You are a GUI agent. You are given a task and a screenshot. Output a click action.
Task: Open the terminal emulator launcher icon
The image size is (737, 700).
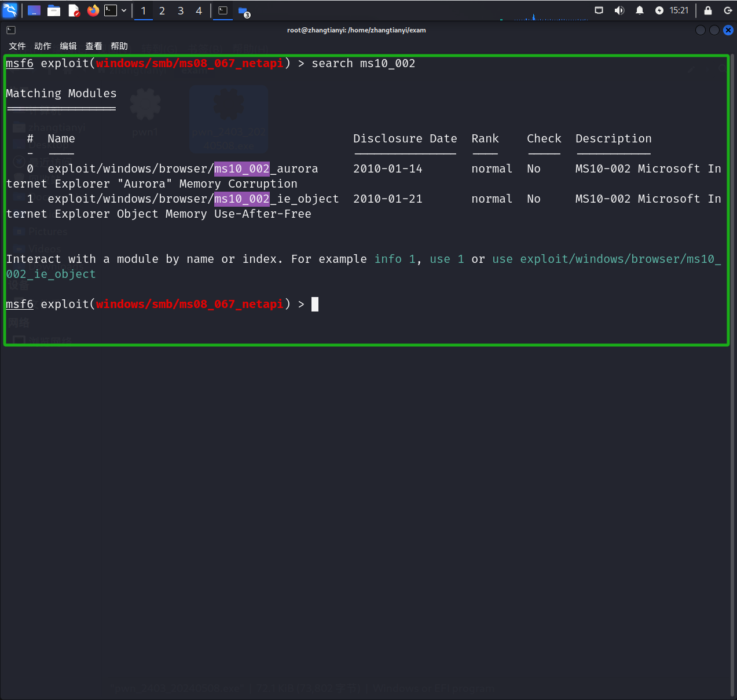pos(110,10)
